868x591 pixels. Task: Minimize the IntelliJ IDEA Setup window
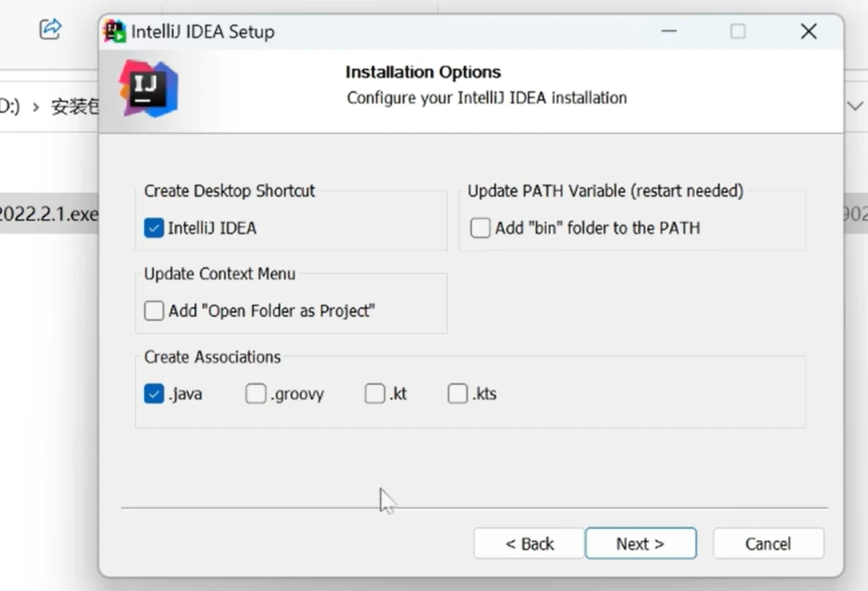669,31
